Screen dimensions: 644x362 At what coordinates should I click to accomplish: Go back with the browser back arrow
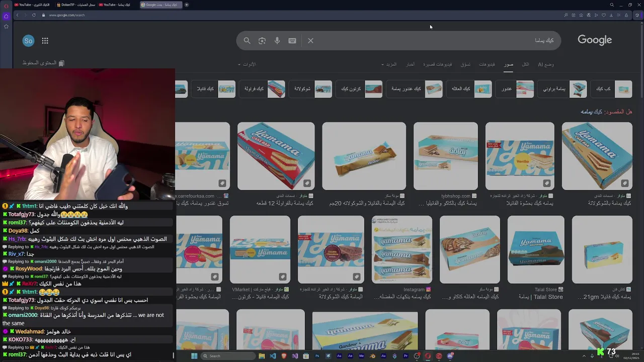tap(17, 15)
